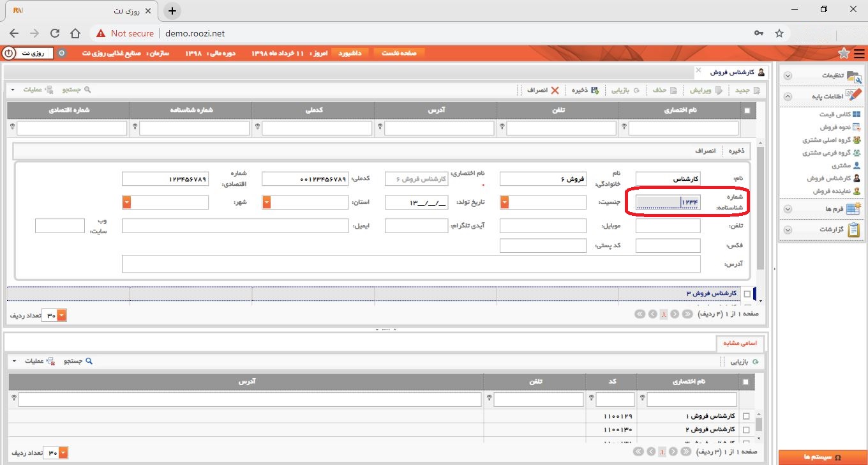Open the استان province dropdown
This screenshot has width=868, height=465.
(267, 202)
